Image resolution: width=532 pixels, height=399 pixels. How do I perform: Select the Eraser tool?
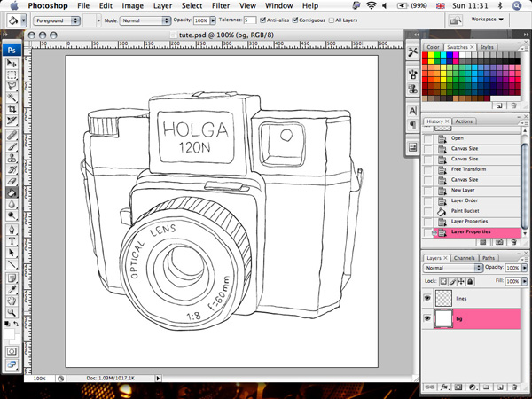tap(12, 181)
